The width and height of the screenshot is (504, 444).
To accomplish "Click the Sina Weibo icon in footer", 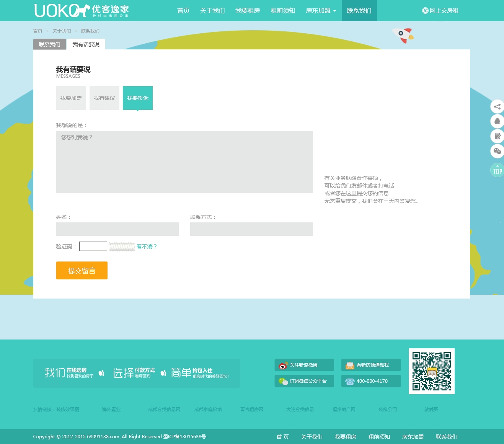I will (283, 365).
